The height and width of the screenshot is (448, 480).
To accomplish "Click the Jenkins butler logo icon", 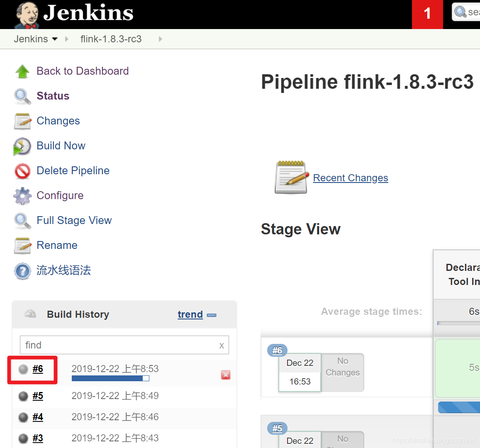I will [x=27, y=15].
